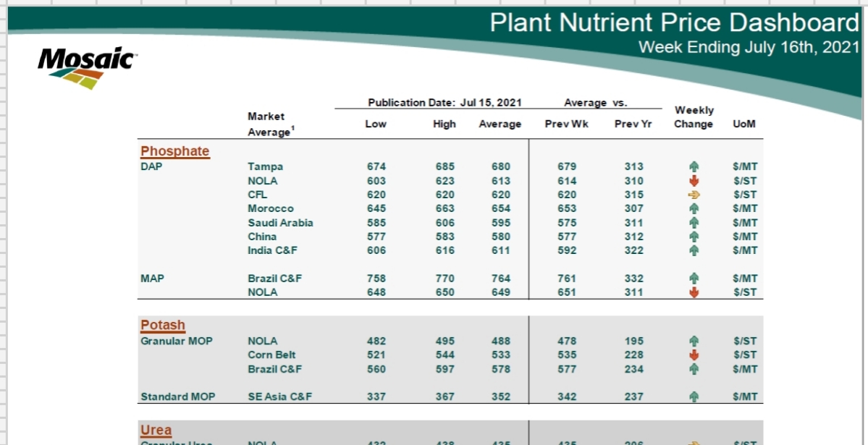The height and width of the screenshot is (445, 868).
Task: Click Tampa high price 685
Action: [x=444, y=166]
